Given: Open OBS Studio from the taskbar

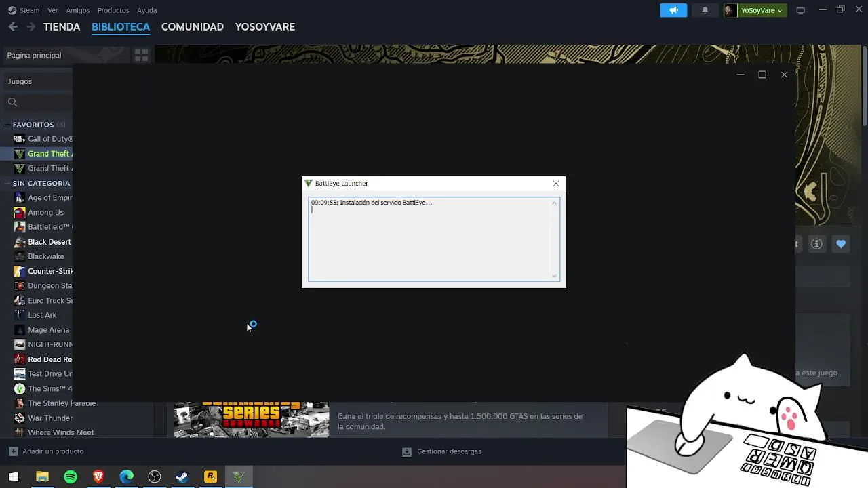Looking at the screenshot, I should 155,477.
